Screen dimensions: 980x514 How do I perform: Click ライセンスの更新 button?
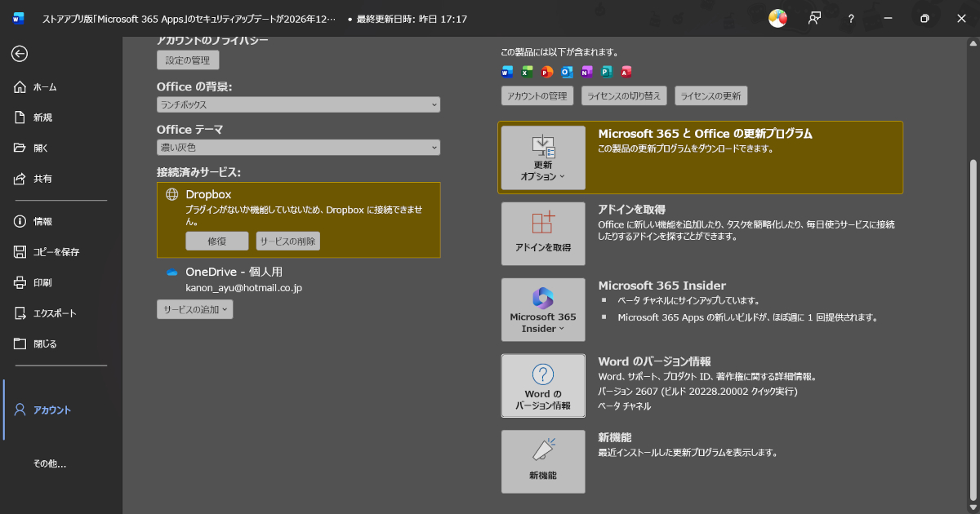[710, 96]
